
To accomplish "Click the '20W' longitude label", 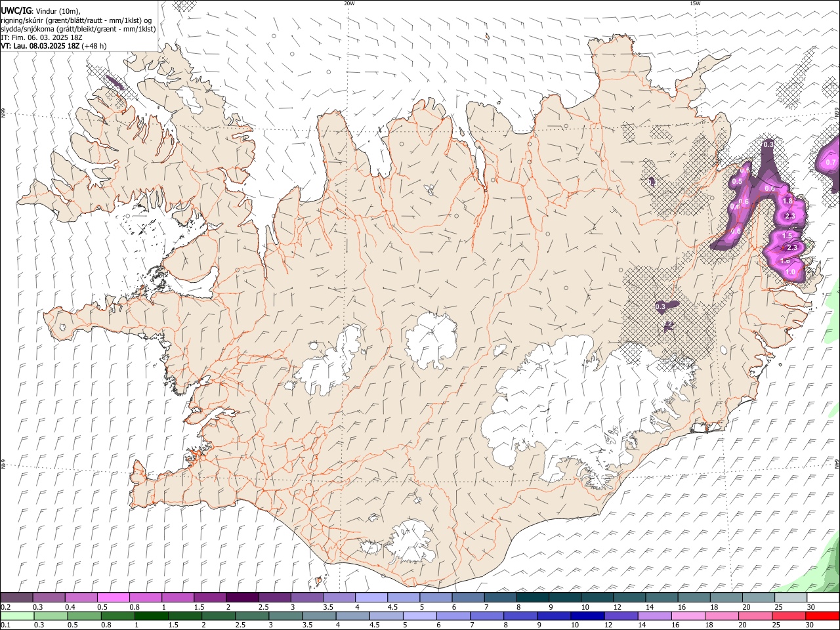I will click(x=349, y=3).
